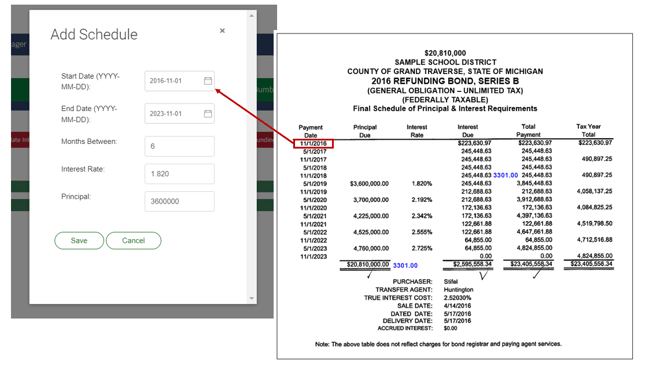The image size is (645, 374).
Task: Click the 11/1/2023 payment date row
Action: tap(313, 256)
